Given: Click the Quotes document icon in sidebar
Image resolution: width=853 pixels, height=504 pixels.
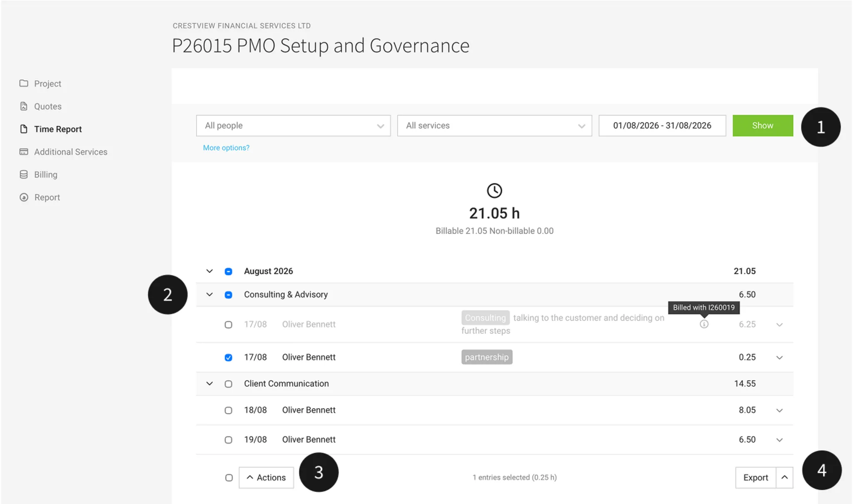Looking at the screenshot, I should [x=24, y=106].
